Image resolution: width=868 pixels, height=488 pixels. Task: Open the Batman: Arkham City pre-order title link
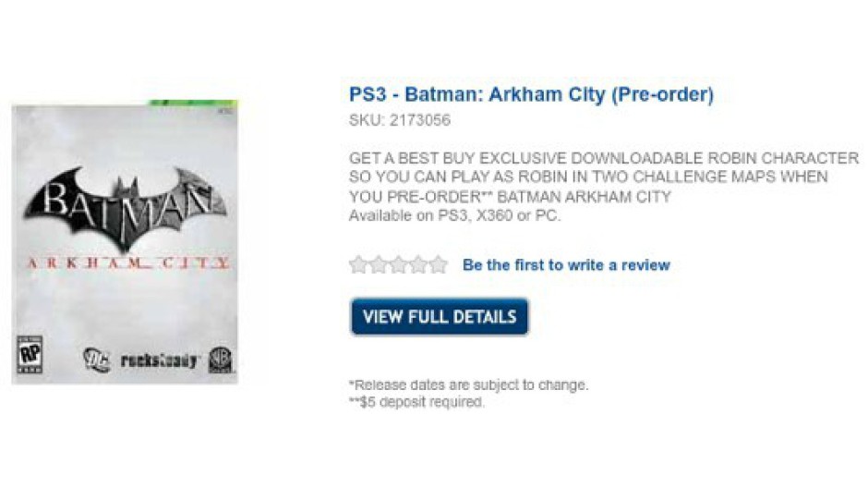point(531,94)
